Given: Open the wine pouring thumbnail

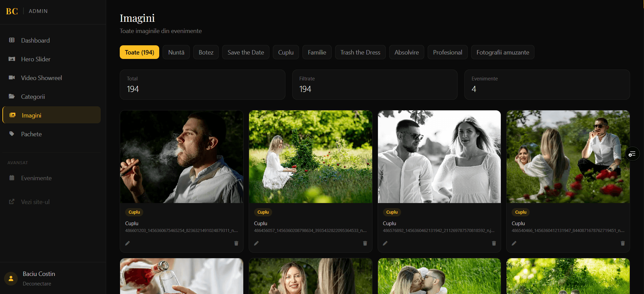Looking at the screenshot, I should point(182,276).
